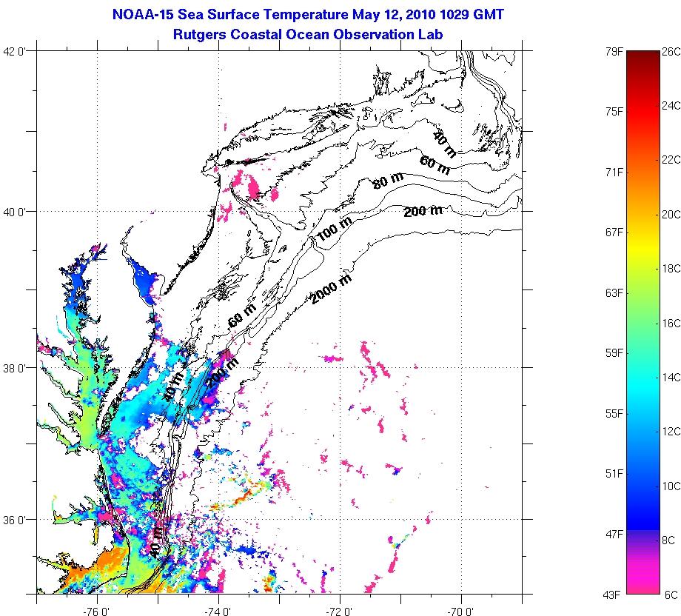
Task: Select the "22C" color bar label
Action: click(x=671, y=160)
